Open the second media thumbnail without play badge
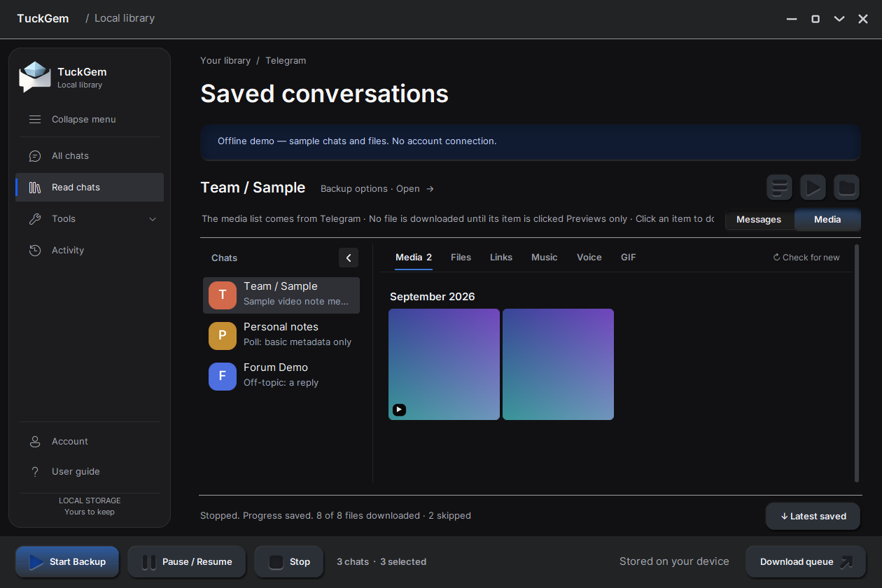The image size is (882, 588). point(558,364)
